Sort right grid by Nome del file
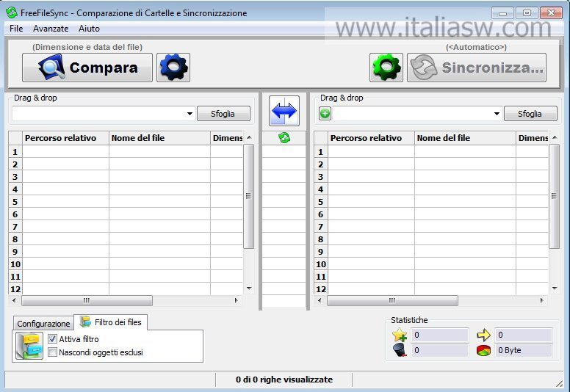This screenshot has height=392, width=570. [x=465, y=138]
